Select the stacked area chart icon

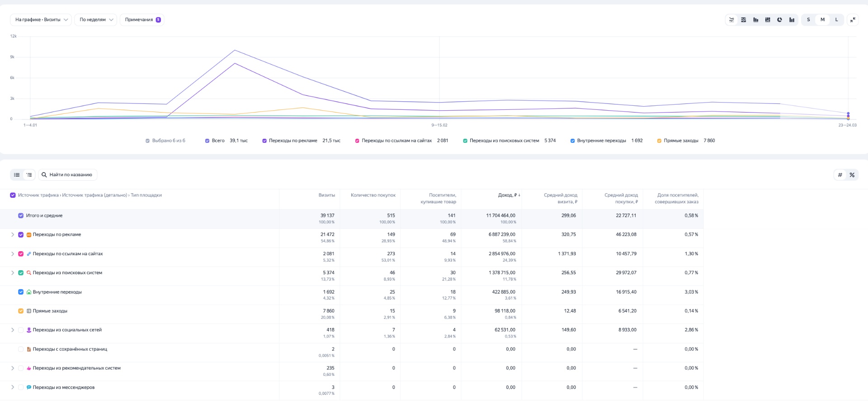[744, 20]
